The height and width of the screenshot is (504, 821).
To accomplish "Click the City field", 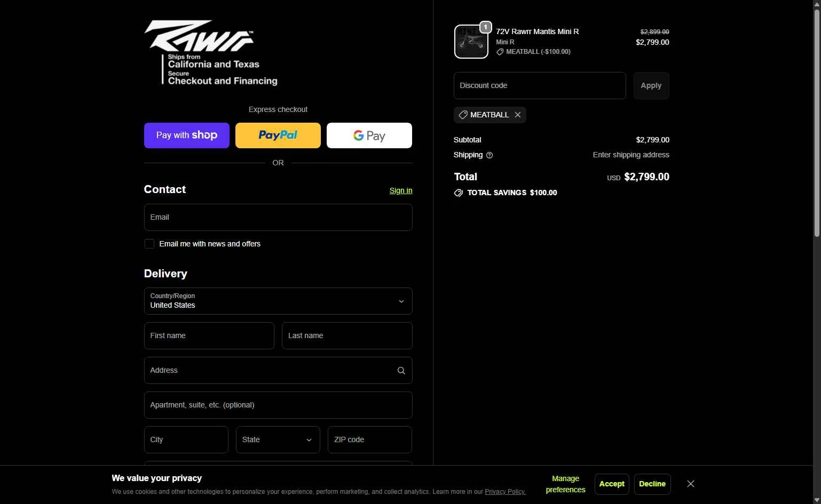I will (186, 439).
